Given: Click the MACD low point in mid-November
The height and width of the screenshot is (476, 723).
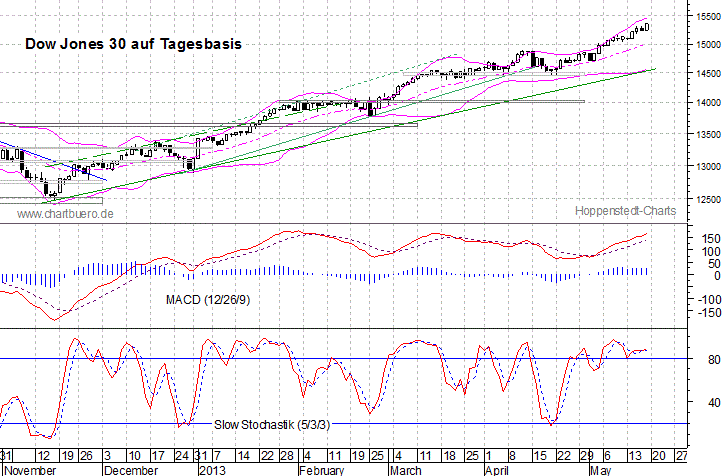Looking at the screenshot, I should [x=54, y=319].
